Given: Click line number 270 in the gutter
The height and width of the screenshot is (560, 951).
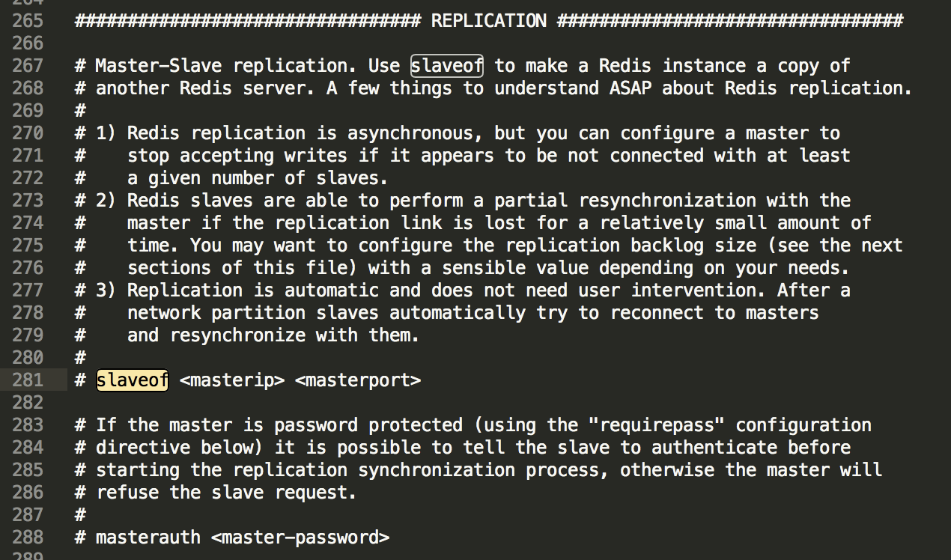Looking at the screenshot, I should tap(28, 133).
